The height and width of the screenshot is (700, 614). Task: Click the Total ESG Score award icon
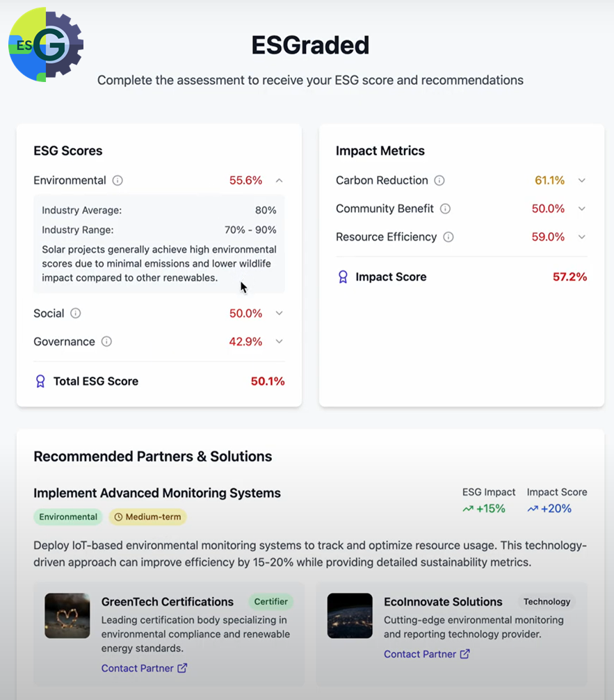pyautogui.click(x=40, y=381)
